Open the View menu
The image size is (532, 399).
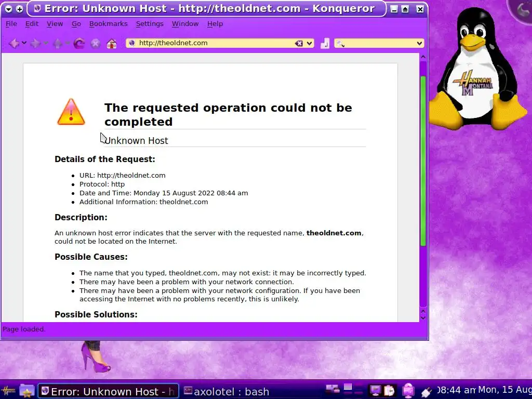[x=55, y=24]
